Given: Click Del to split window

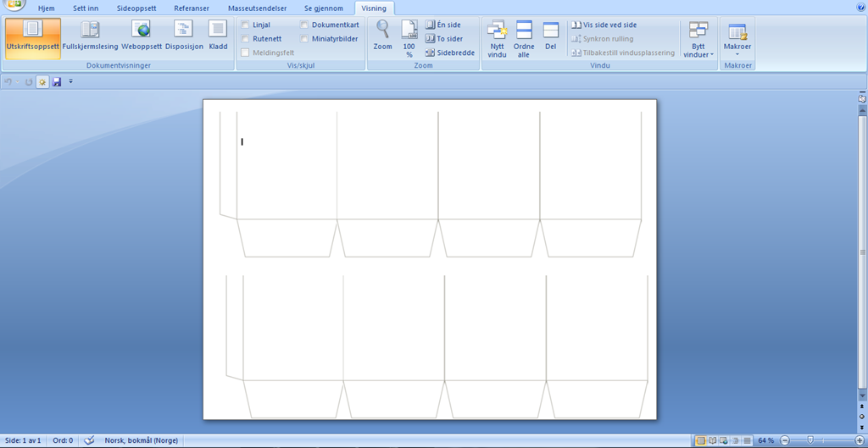Looking at the screenshot, I should click(x=550, y=36).
